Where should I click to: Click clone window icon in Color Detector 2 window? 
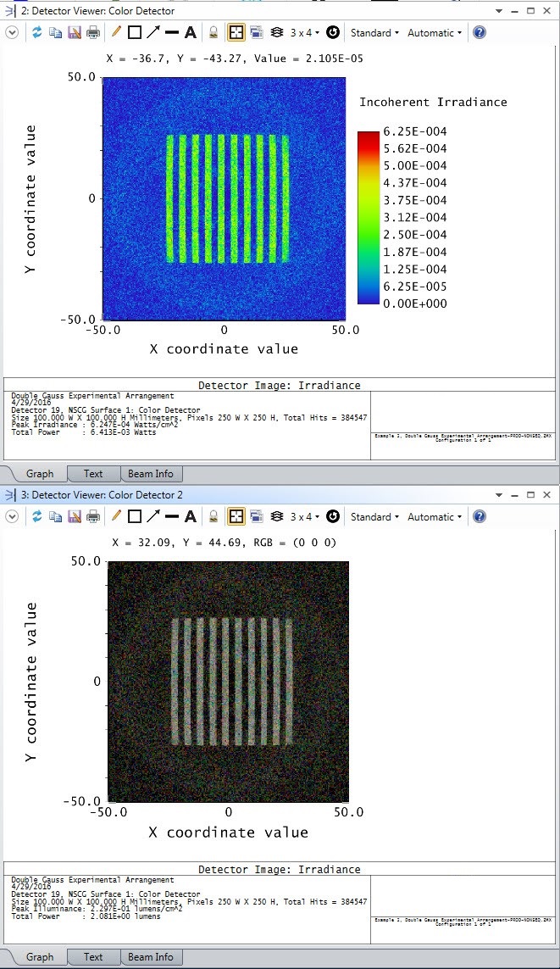(x=256, y=516)
